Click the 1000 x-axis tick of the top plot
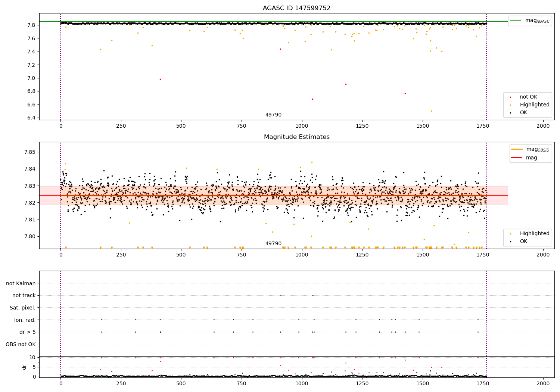The image size is (560, 392). (x=302, y=126)
